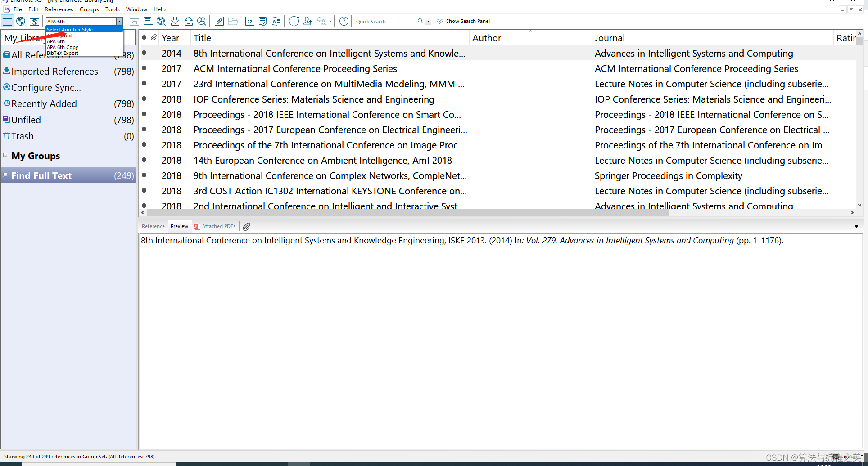
Task: Toggle read status of ACM International Conference row
Action: coord(144,68)
